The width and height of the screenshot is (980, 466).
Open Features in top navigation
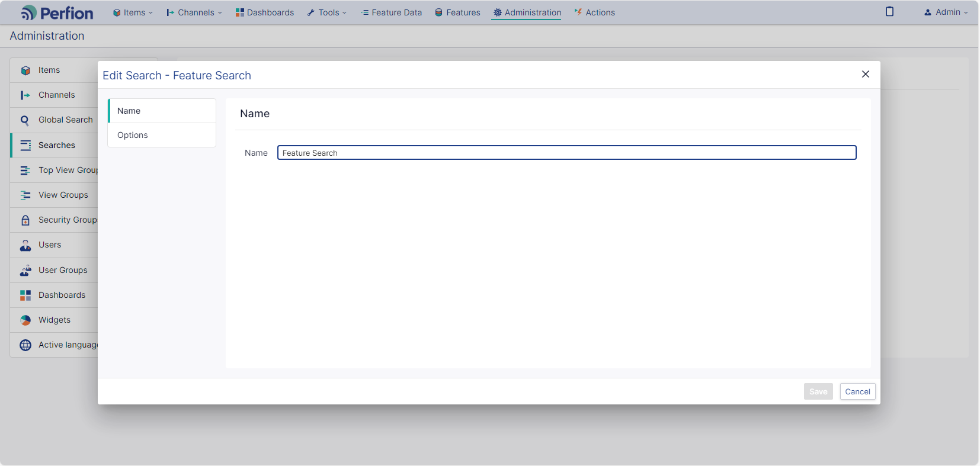[x=457, y=12]
